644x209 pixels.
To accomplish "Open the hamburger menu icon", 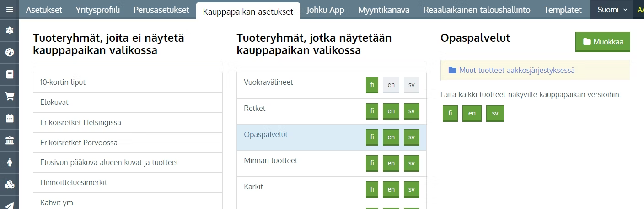I will [9, 9].
